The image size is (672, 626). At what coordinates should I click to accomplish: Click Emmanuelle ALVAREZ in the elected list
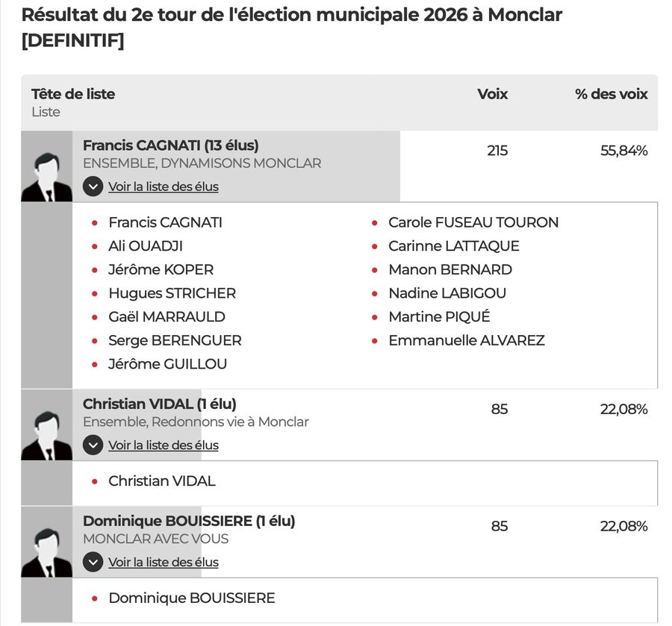(x=467, y=340)
